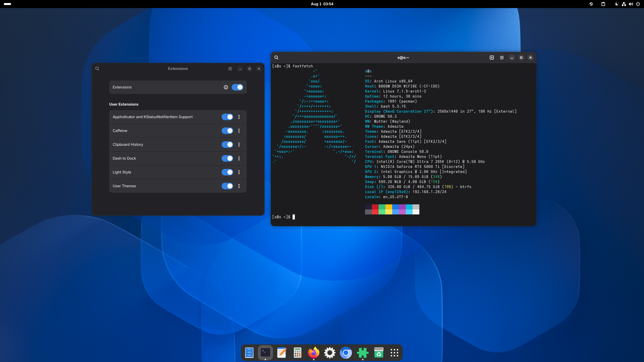Click the "Locale: en_US.UTF-8" line
This screenshot has width=644, height=362.
point(386,197)
